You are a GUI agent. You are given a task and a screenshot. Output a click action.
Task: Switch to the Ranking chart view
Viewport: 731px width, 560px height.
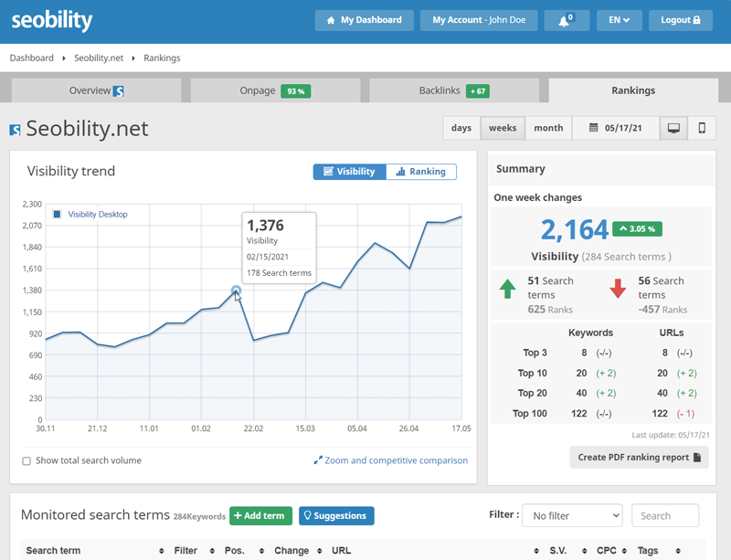pos(420,172)
